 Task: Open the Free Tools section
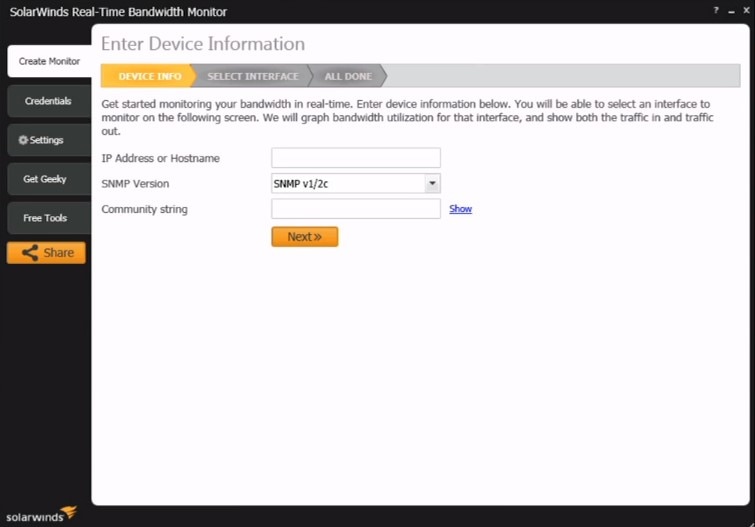coord(49,218)
